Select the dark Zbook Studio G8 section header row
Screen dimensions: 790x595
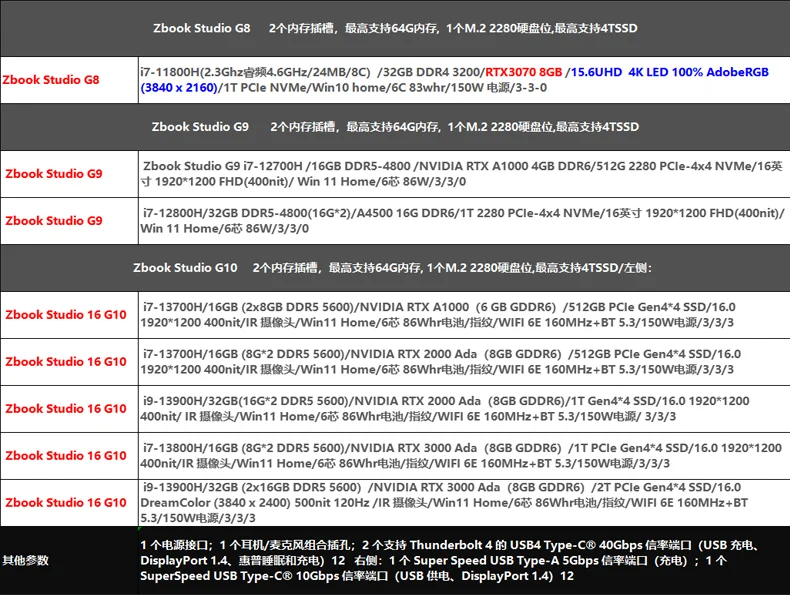point(395,28)
